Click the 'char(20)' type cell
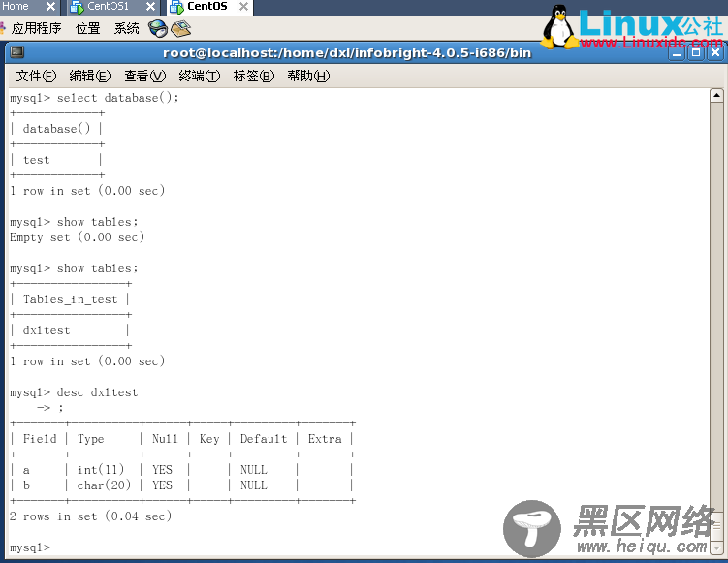This screenshot has height=563, width=728. tap(104, 485)
